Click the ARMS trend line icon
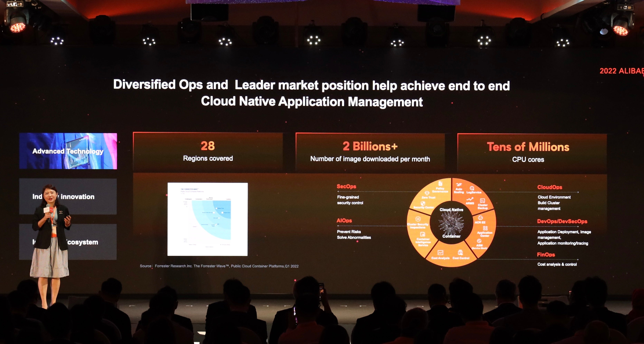The width and height of the screenshot is (644, 344). (470, 199)
